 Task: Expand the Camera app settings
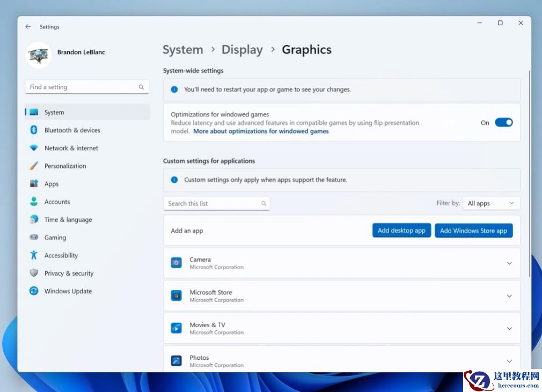[x=509, y=263]
